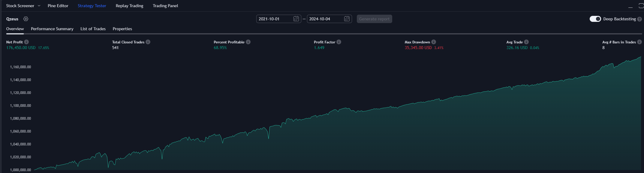Click Max Drawdown value 35,345.00 USD
The image size is (644, 173).
coord(418,48)
